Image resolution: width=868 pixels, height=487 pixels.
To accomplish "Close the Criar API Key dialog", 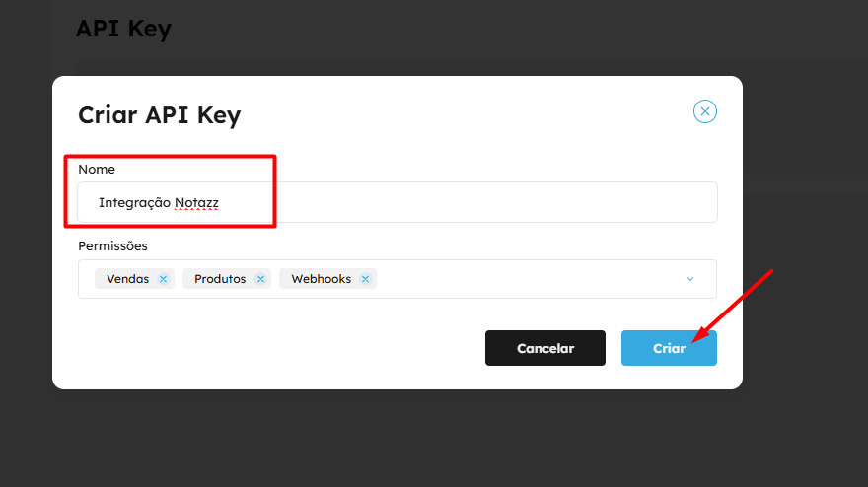I will pos(704,111).
